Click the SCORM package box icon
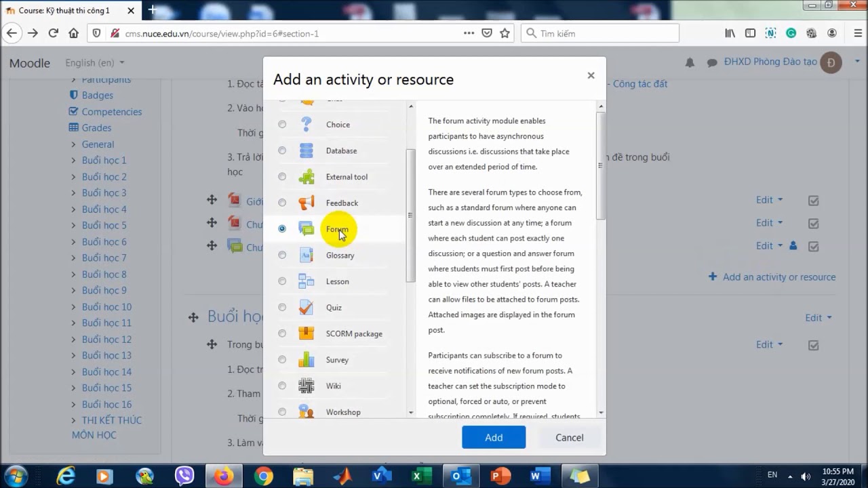This screenshot has height=488, width=868. point(307,333)
